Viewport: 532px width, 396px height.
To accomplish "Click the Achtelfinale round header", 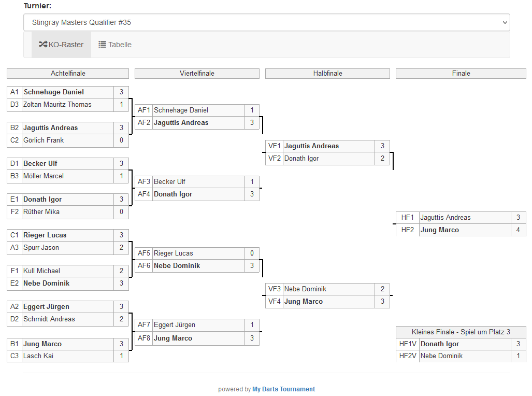I will coord(68,74).
